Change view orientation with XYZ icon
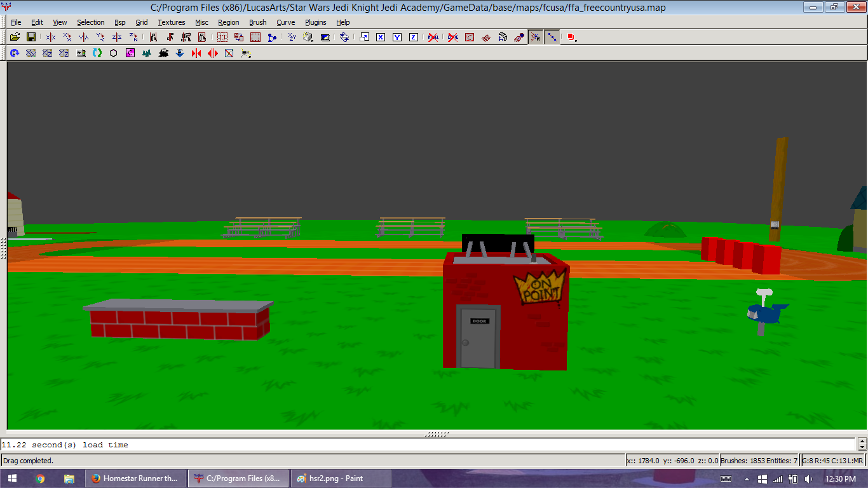 (x=292, y=37)
